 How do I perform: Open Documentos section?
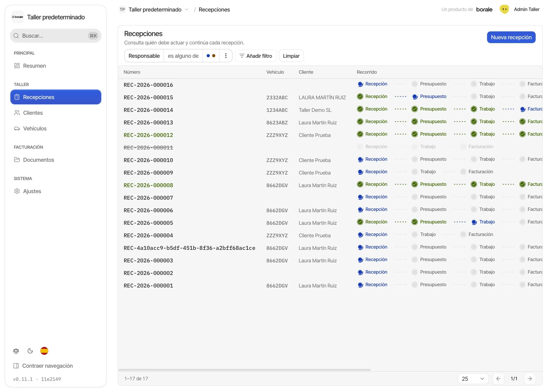point(56,160)
